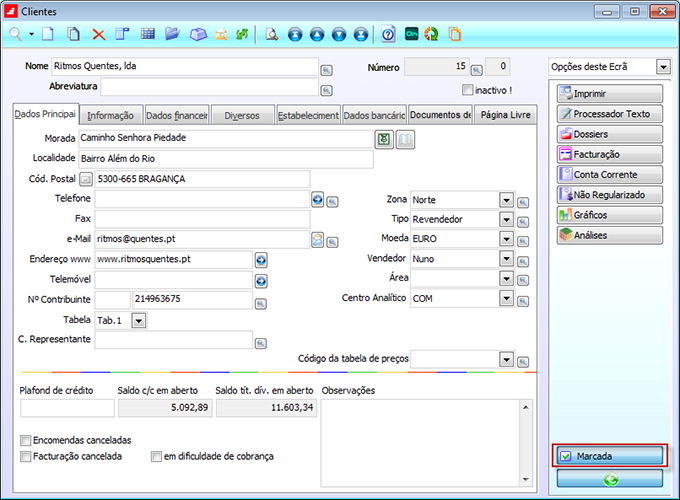The width and height of the screenshot is (680, 500).
Task: Expand the Centro Analítico dropdown
Action: pos(506,298)
